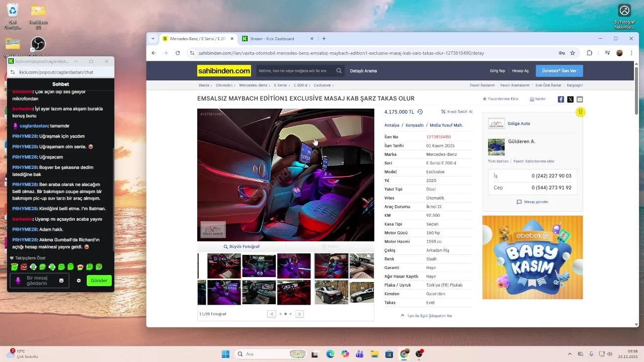
Task: Click the Gölge Auto store name
Action: [519, 124]
